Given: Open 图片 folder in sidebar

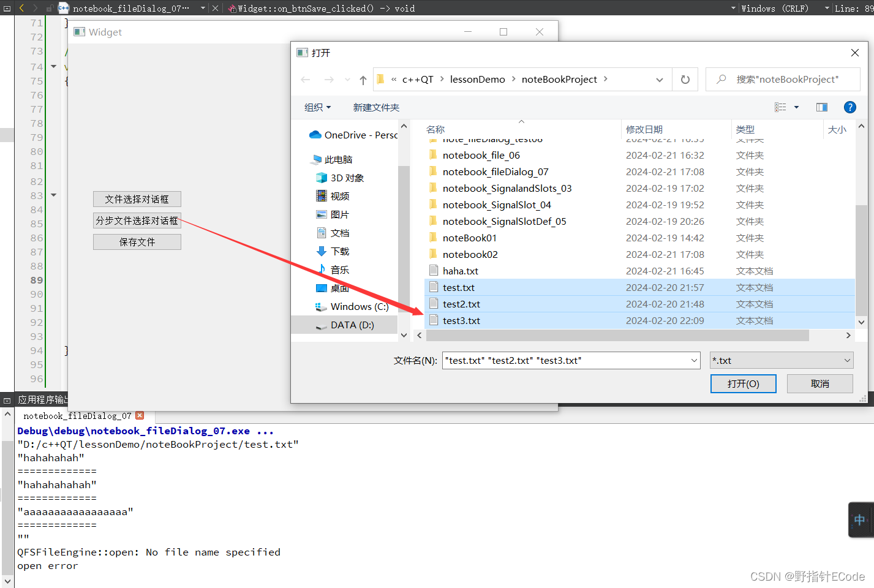Looking at the screenshot, I should pos(333,214).
